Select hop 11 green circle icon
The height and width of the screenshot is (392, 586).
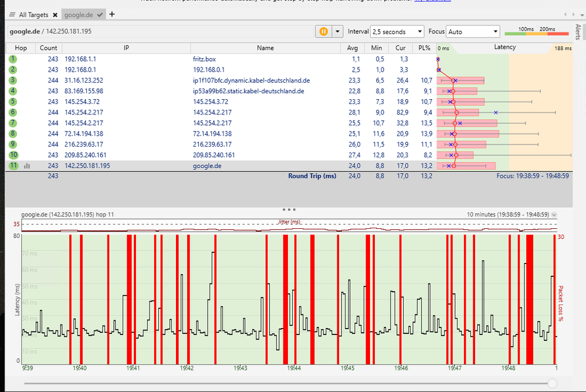pyautogui.click(x=13, y=165)
